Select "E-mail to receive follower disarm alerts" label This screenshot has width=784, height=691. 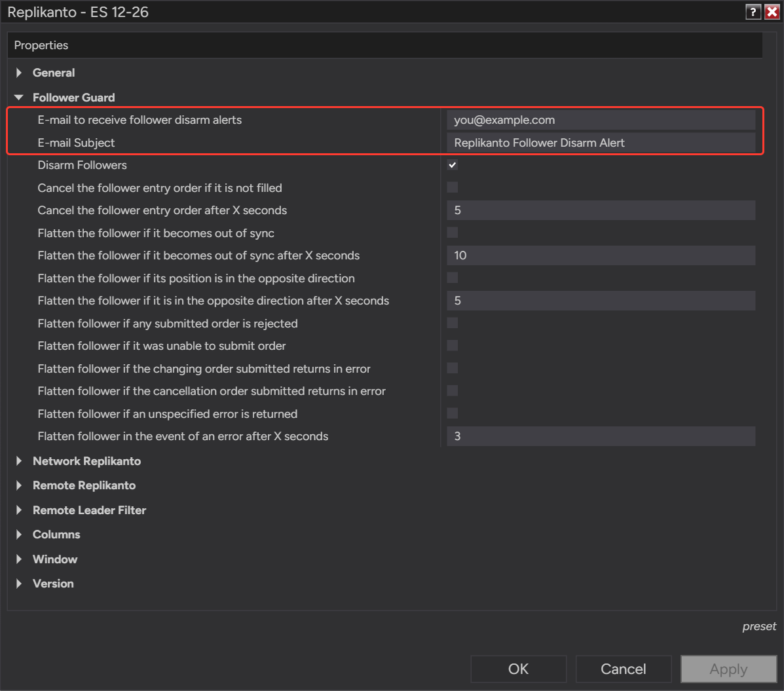coord(140,120)
